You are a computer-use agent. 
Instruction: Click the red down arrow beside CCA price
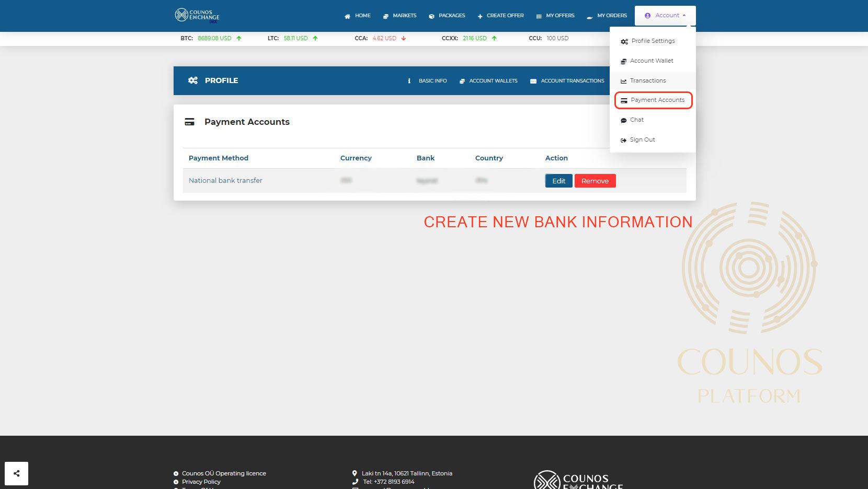[404, 38]
